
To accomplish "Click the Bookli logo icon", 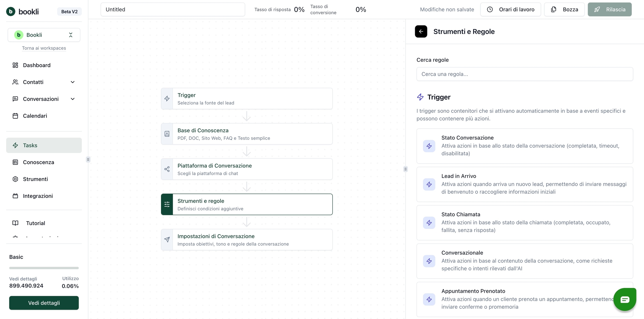I will pos(11,11).
